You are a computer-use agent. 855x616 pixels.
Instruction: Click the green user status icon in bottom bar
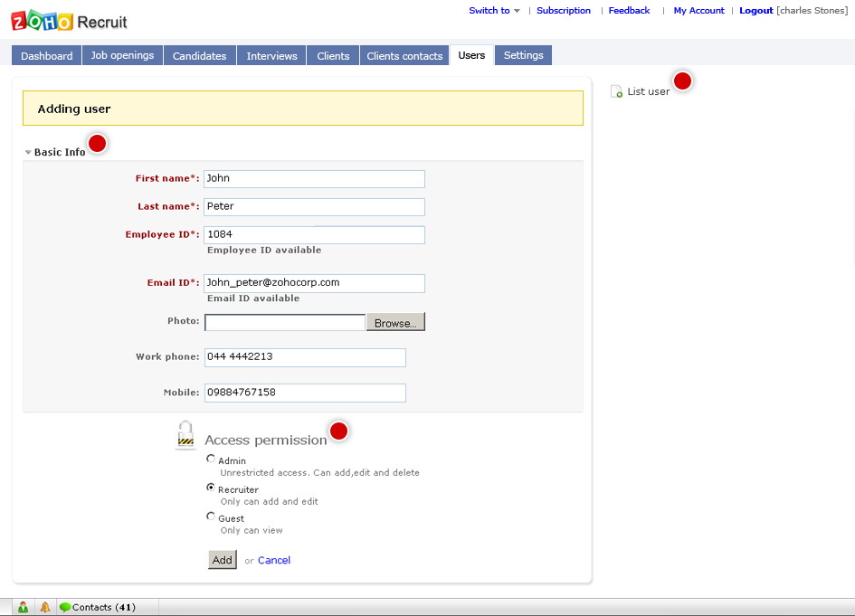[x=23, y=607]
